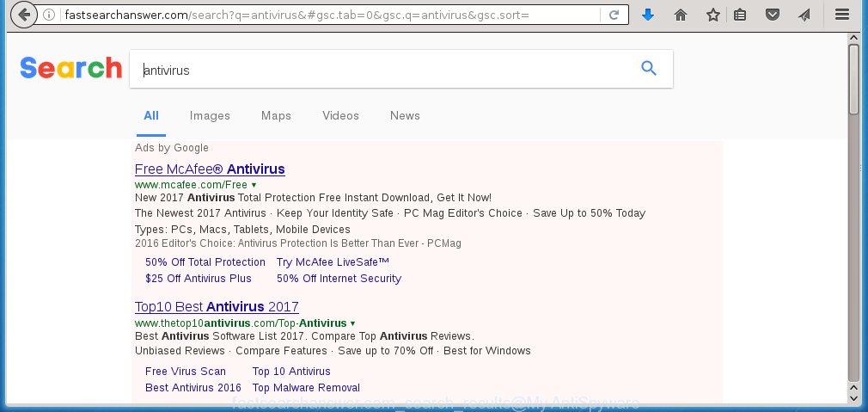Expand the thetop10antivirus.com ad dropdown arrow
868x412 pixels.
[352, 323]
